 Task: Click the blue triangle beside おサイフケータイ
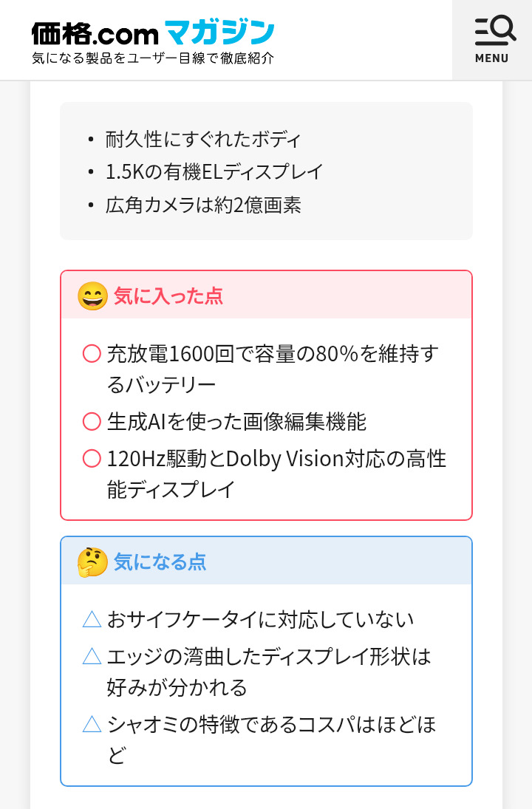pyautogui.click(x=92, y=619)
